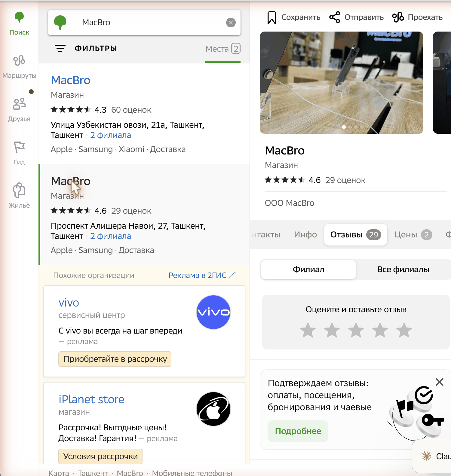Click the Отправить label

364,17
